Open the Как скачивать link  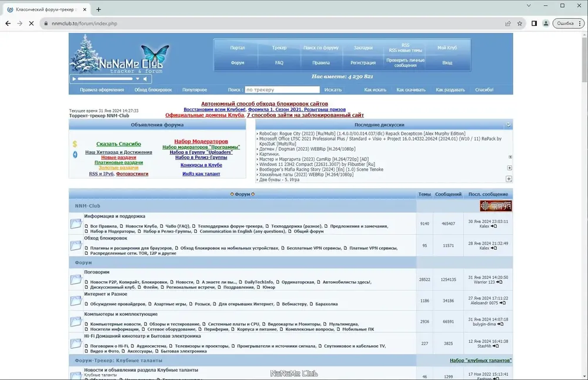pyautogui.click(x=411, y=89)
